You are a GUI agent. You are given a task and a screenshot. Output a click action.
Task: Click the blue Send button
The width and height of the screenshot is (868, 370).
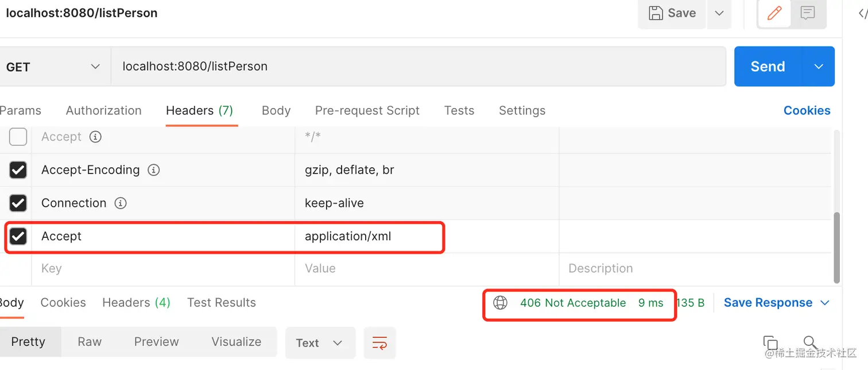(x=768, y=67)
